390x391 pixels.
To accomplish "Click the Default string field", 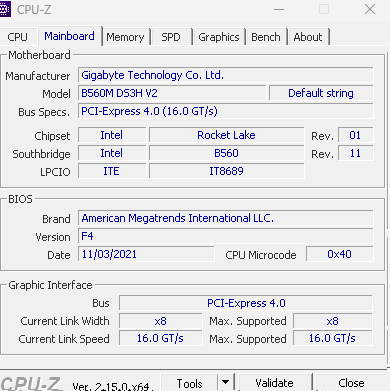I will coord(321,93).
